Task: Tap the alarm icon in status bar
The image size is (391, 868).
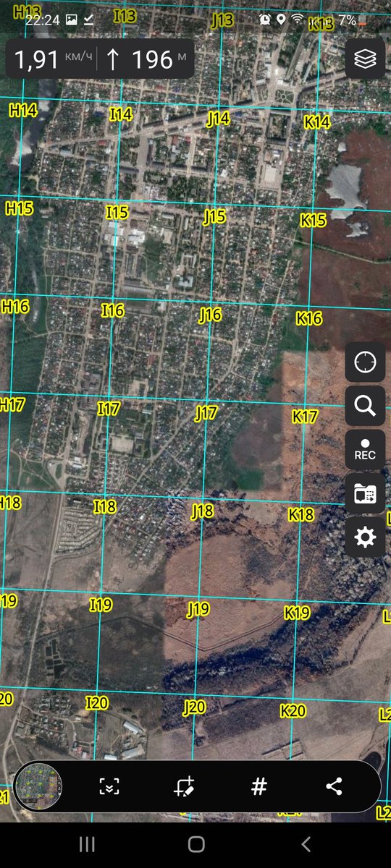Action: [x=265, y=20]
